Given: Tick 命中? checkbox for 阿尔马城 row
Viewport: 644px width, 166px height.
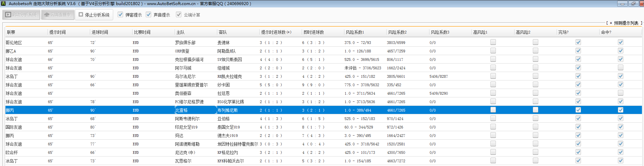Looking at the screenshot, I should coord(620,68).
